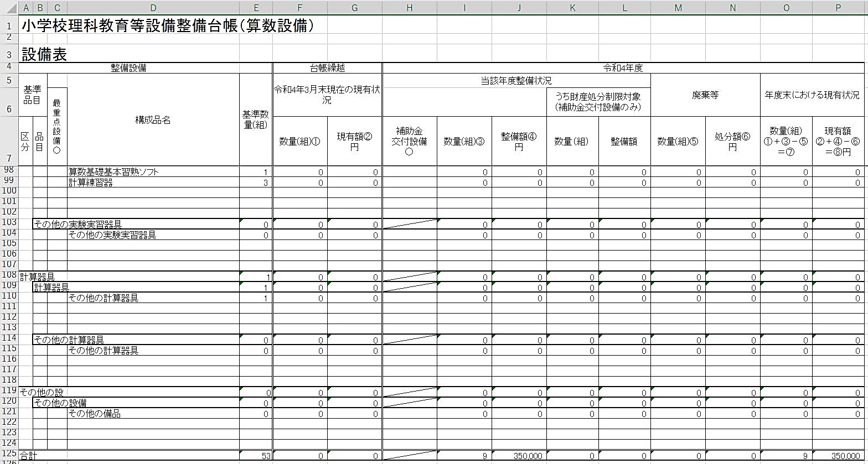Click the column H header
Image resolution: width=868 pixels, height=464 pixels.
(x=409, y=7)
